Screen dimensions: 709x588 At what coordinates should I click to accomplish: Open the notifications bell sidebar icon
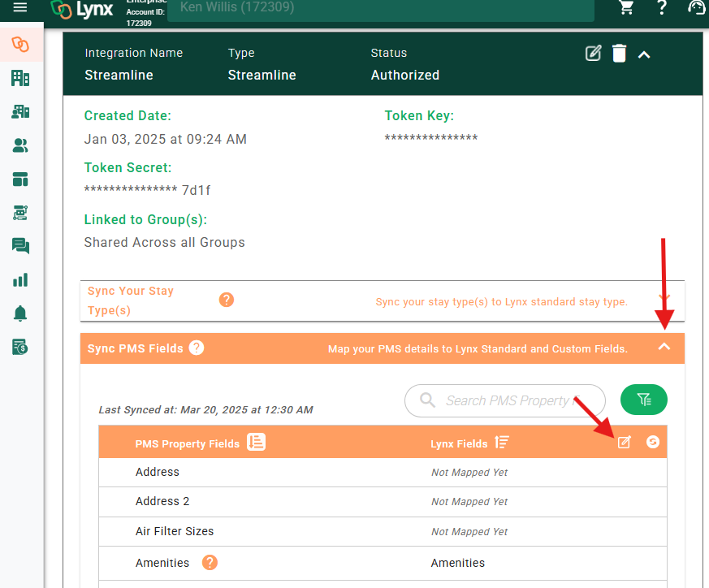(20, 313)
